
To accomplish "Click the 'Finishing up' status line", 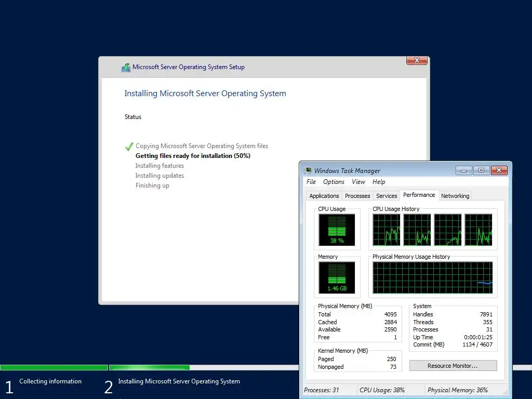I will click(x=152, y=185).
